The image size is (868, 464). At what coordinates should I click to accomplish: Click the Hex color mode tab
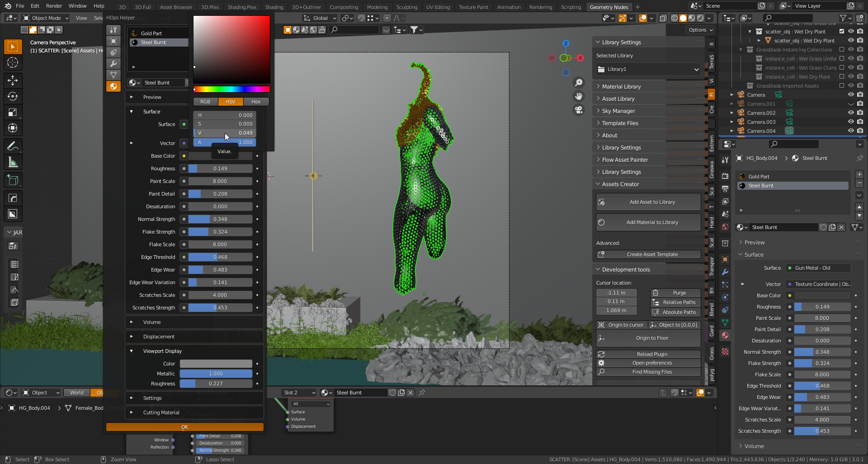pos(256,102)
